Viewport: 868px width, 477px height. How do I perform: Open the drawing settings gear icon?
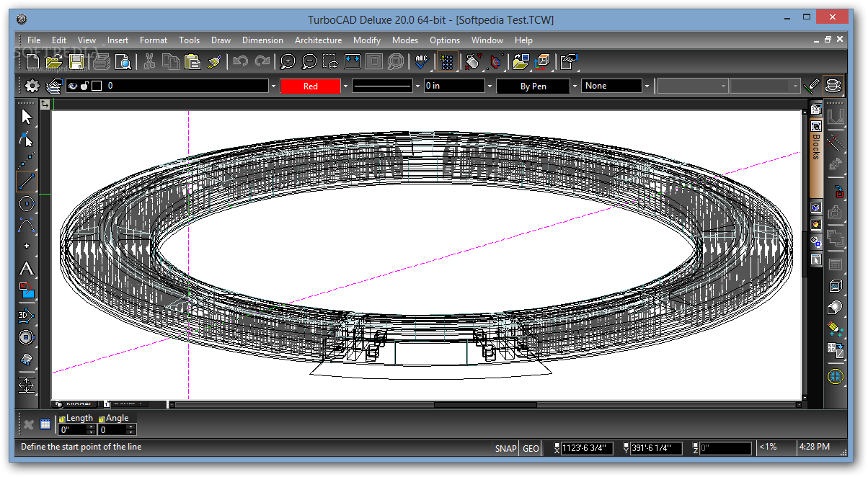(32, 86)
